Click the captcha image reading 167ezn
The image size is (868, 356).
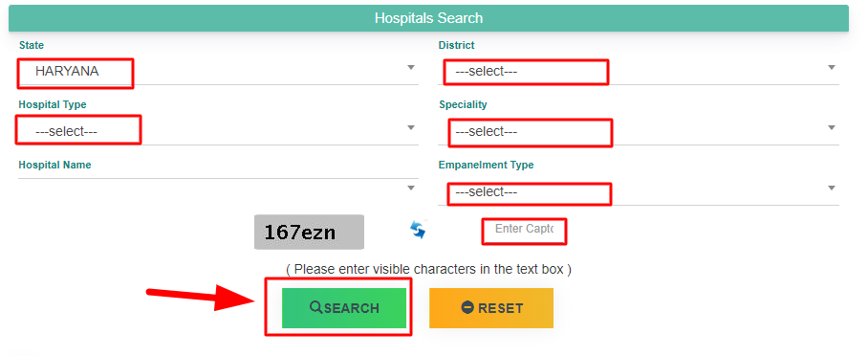click(309, 232)
